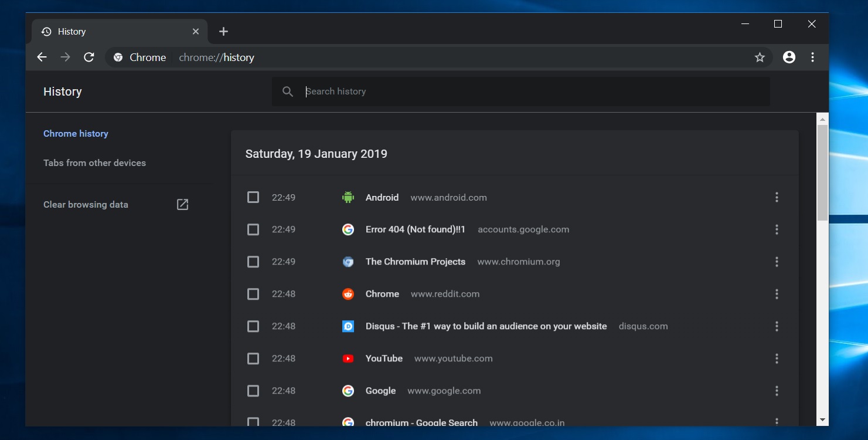Click the magnifier icon in search history box

[x=288, y=92]
